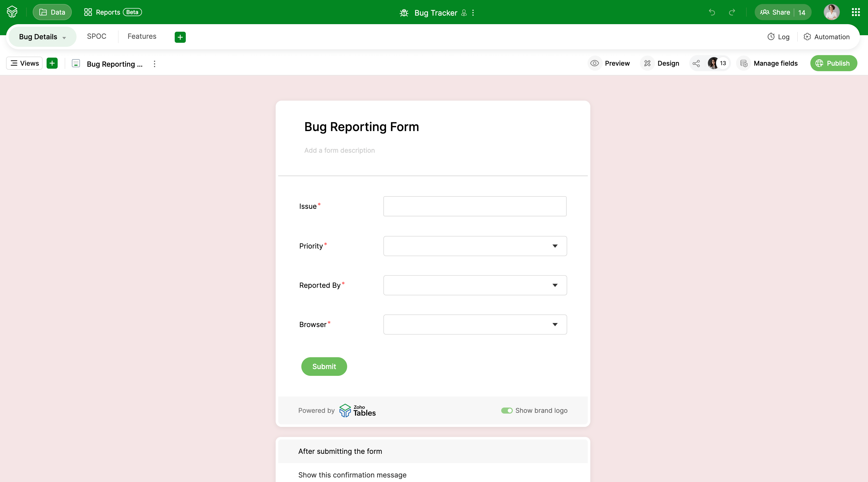Screen dimensions: 868x482
Task: Open the Features tab
Action: 142,36
